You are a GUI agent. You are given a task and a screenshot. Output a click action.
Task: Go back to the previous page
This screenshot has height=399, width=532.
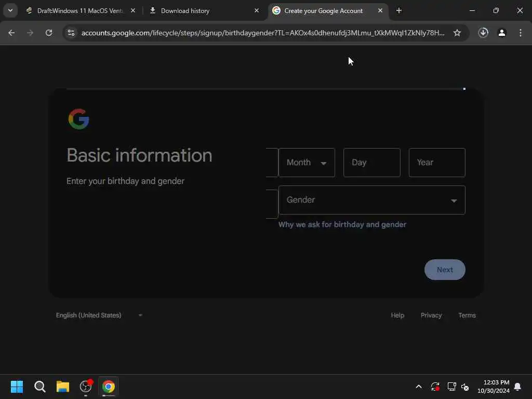tap(11, 33)
